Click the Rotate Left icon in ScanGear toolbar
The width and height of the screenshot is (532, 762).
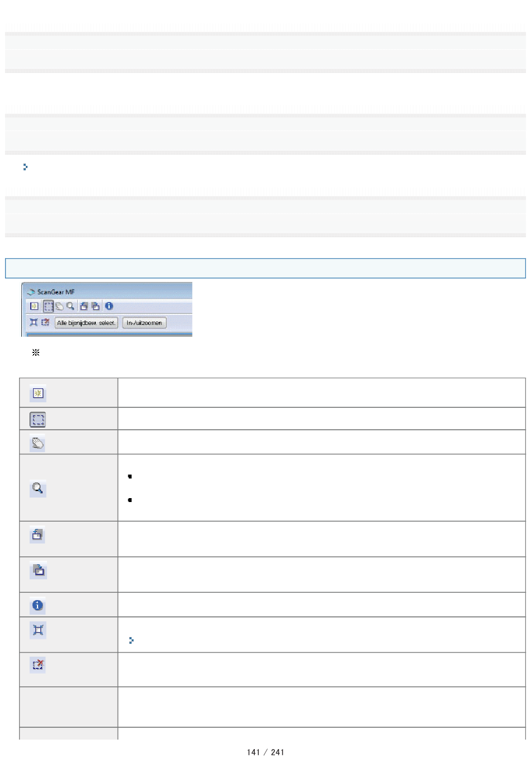pos(84,306)
